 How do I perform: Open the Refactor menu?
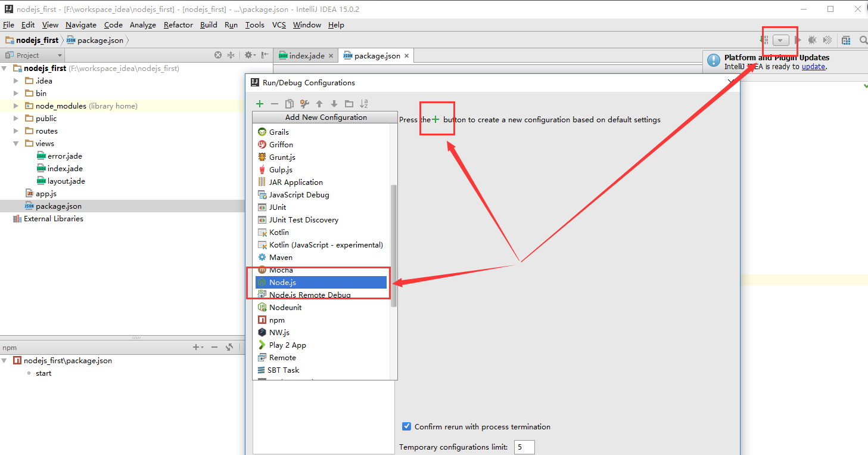[x=178, y=24]
